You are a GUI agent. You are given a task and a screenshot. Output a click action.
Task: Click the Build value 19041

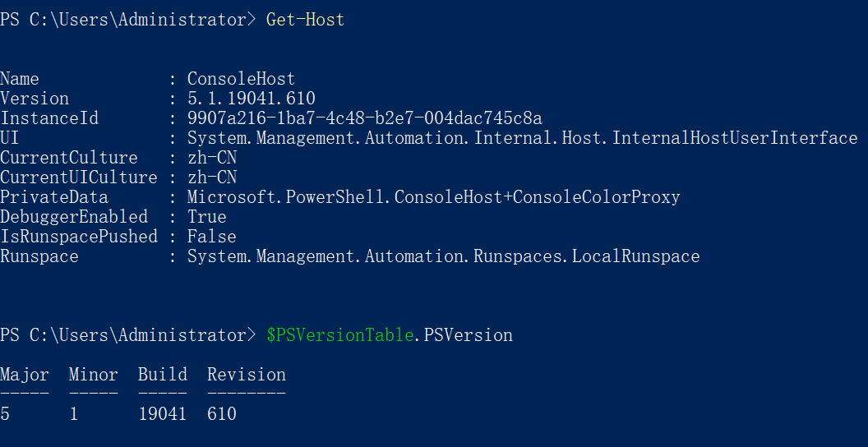pyautogui.click(x=162, y=414)
